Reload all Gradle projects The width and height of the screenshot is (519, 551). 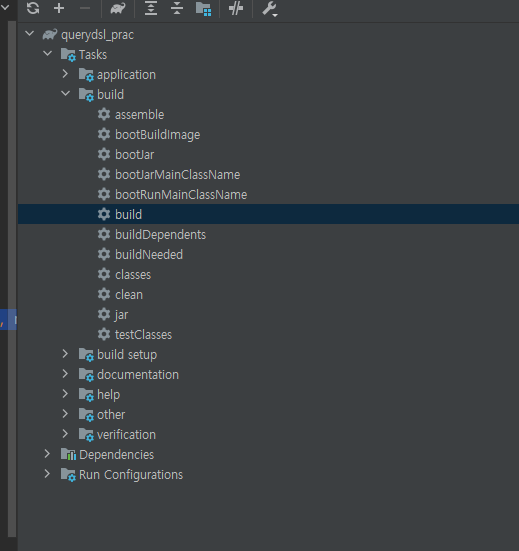coord(33,8)
